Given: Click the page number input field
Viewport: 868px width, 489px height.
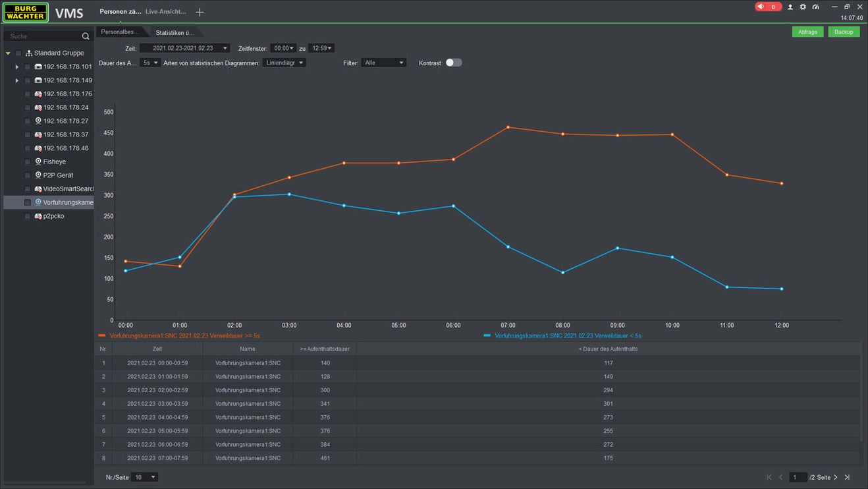Looking at the screenshot, I should (798, 477).
